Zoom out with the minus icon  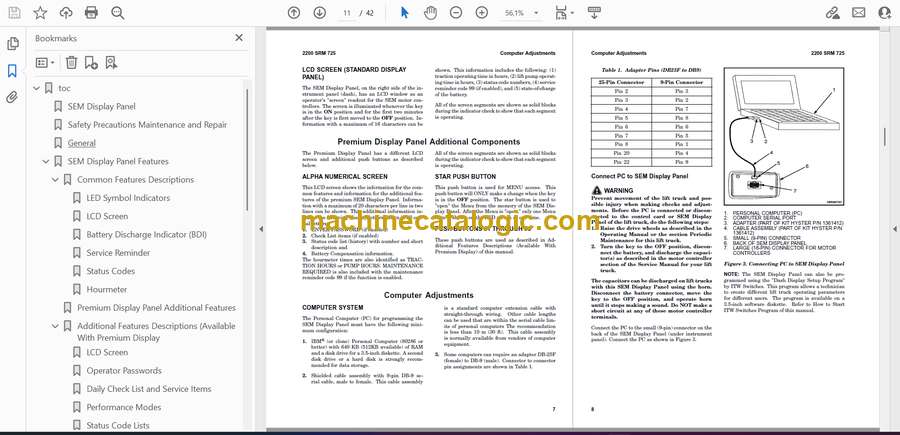pyautogui.click(x=456, y=13)
